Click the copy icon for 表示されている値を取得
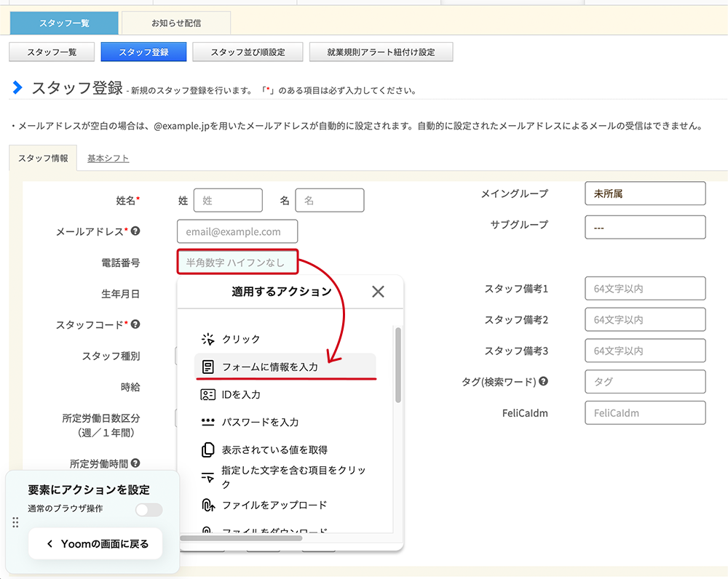 (208, 450)
